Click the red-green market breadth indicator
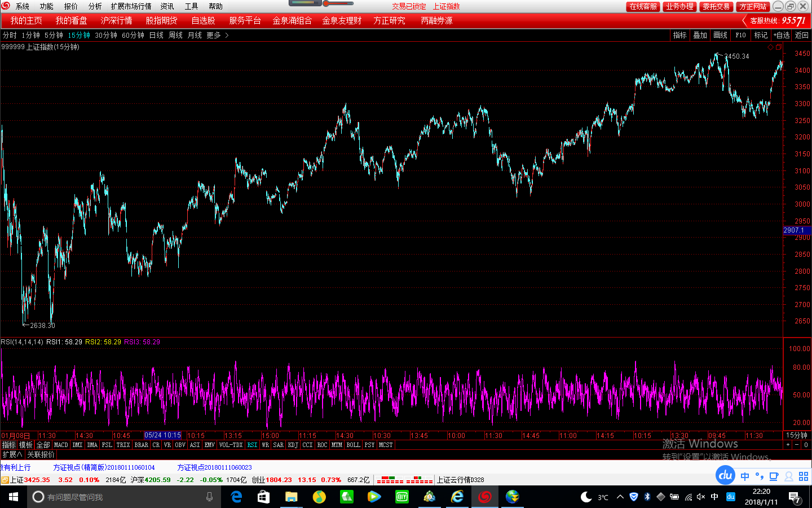This screenshot has height=508, width=812. (x=405, y=480)
